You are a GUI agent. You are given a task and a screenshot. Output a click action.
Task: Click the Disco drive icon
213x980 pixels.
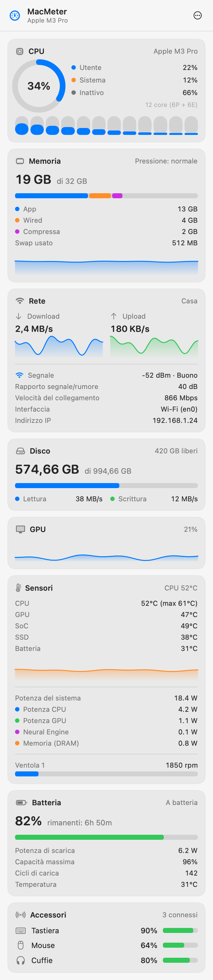coord(20,451)
